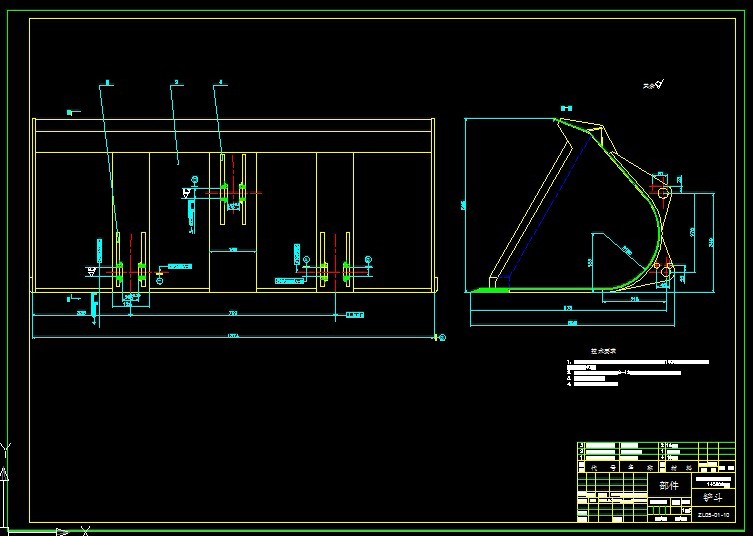Viewport: 753px width, 536px height.
Task: Select the overall width dimension under front view
Action: pos(235,336)
